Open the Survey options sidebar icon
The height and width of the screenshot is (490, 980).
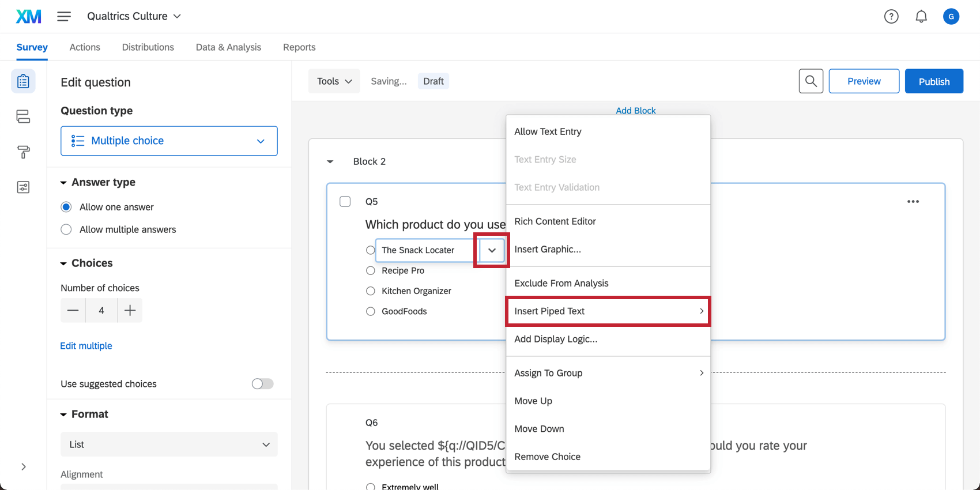click(x=23, y=187)
